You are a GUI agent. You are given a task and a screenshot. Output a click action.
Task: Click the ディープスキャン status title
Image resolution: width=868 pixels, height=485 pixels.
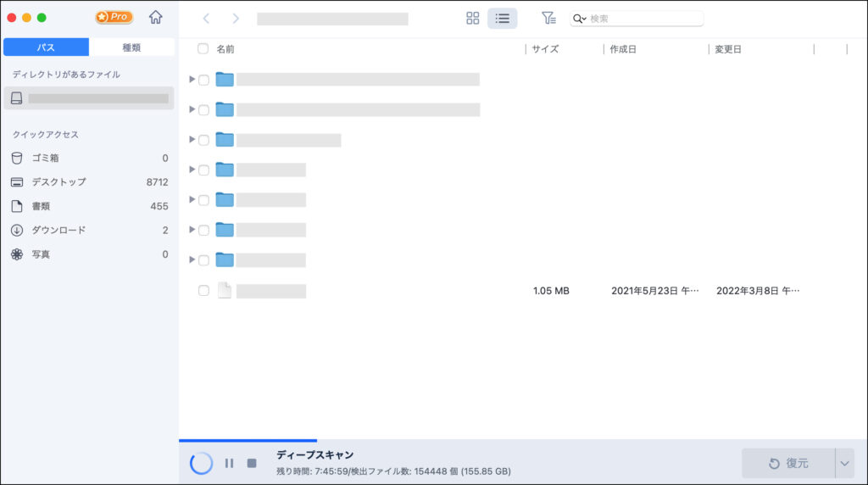pos(315,455)
